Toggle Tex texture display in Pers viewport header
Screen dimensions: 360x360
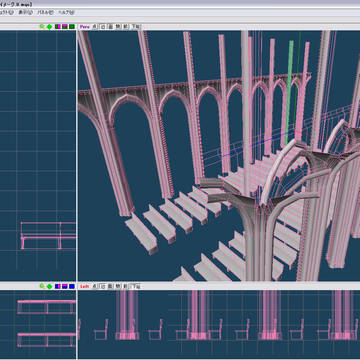(x=136, y=27)
